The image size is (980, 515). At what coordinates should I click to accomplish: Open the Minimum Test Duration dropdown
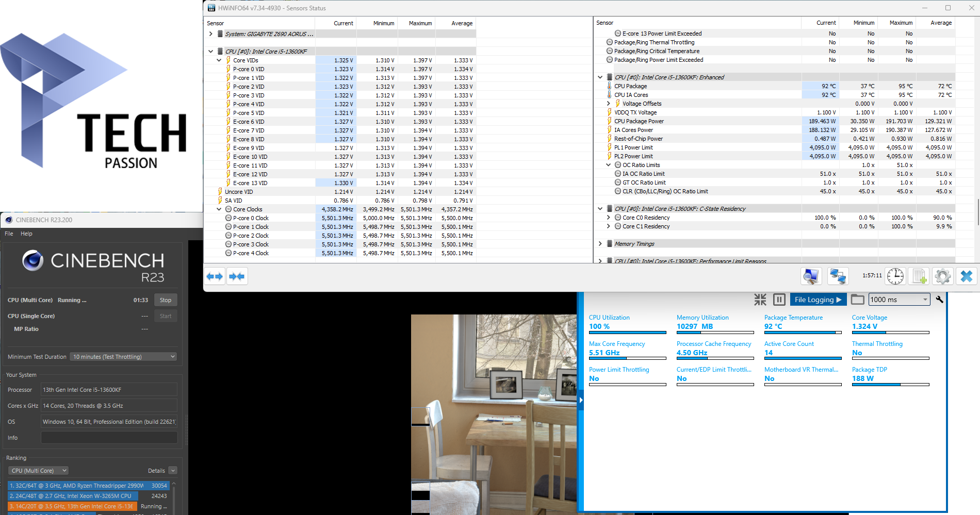[123, 357]
